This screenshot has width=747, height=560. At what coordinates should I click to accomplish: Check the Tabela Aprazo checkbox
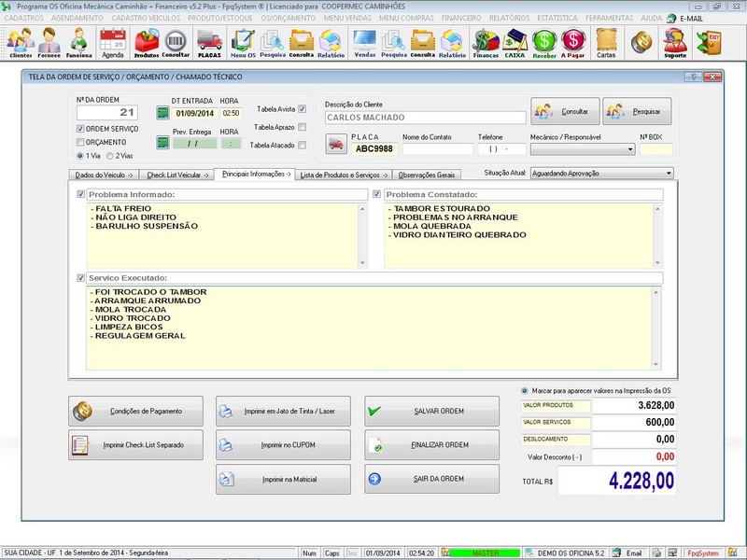click(302, 127)
